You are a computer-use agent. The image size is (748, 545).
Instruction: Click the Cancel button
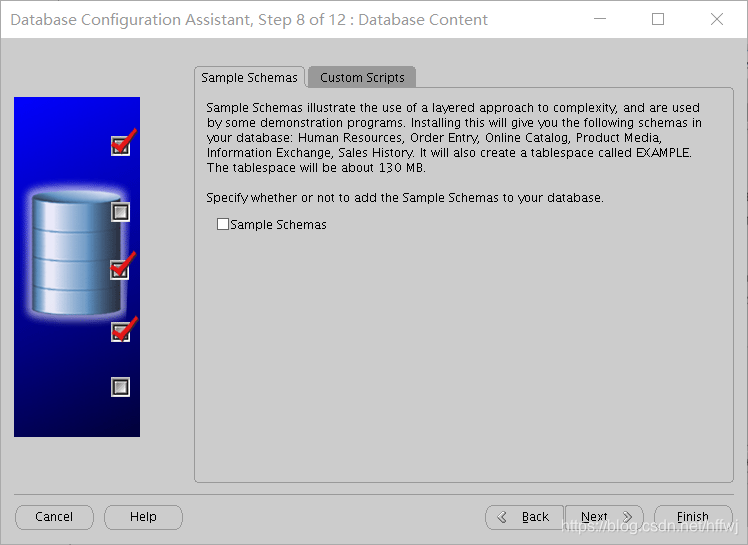point(54,517)
